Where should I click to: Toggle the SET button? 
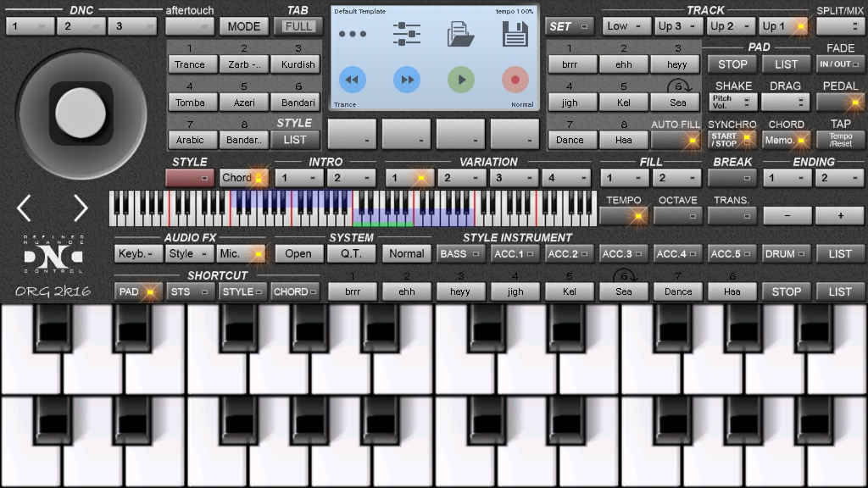[x=569, y=26]
